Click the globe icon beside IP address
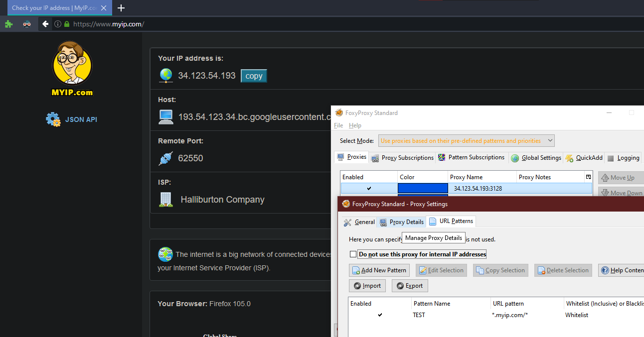Viewport: 644px width, 337px height. pos(166,76)
